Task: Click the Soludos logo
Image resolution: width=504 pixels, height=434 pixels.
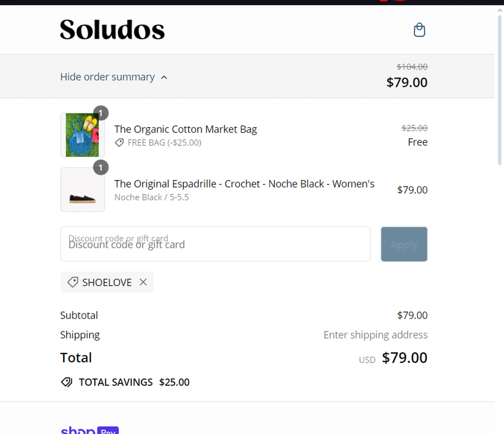Action: 112,30
